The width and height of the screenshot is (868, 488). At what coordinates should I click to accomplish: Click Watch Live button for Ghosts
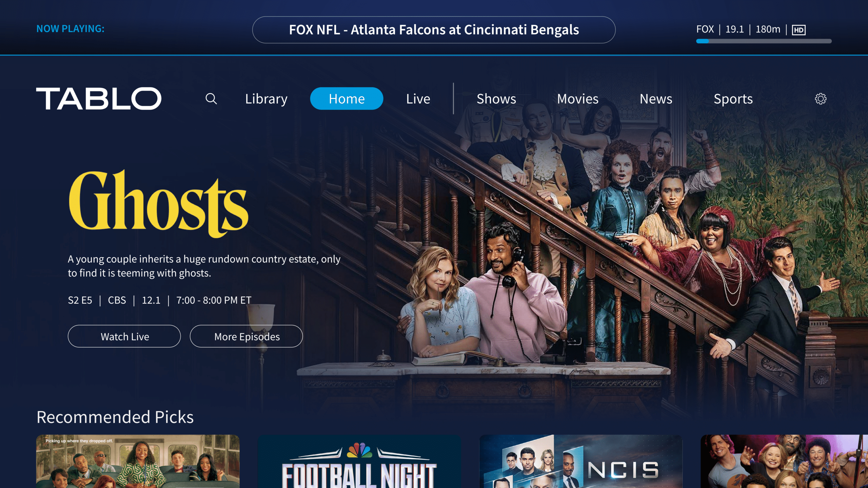(x=124, y=336)
